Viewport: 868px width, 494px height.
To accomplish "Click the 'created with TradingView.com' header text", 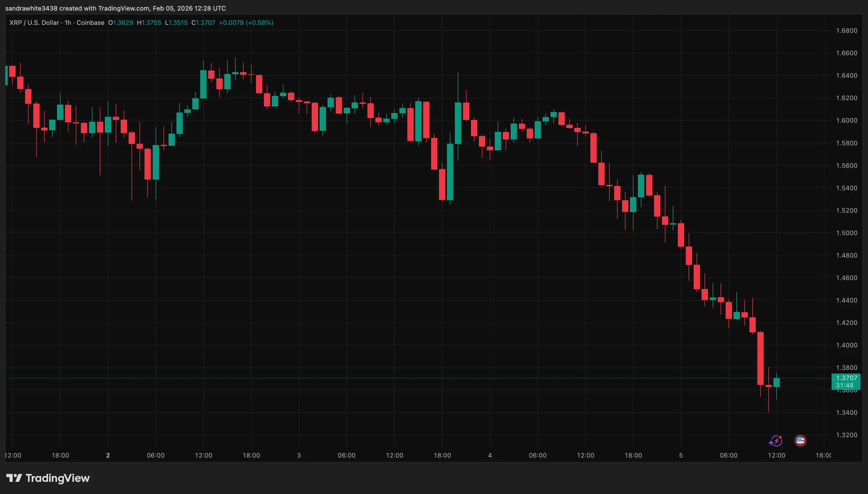I will point(105,8).
